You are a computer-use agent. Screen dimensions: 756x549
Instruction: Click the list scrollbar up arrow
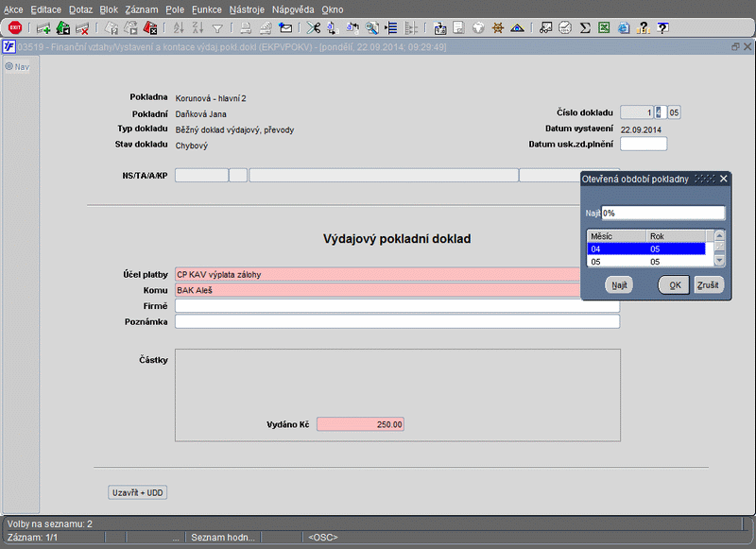719,235
